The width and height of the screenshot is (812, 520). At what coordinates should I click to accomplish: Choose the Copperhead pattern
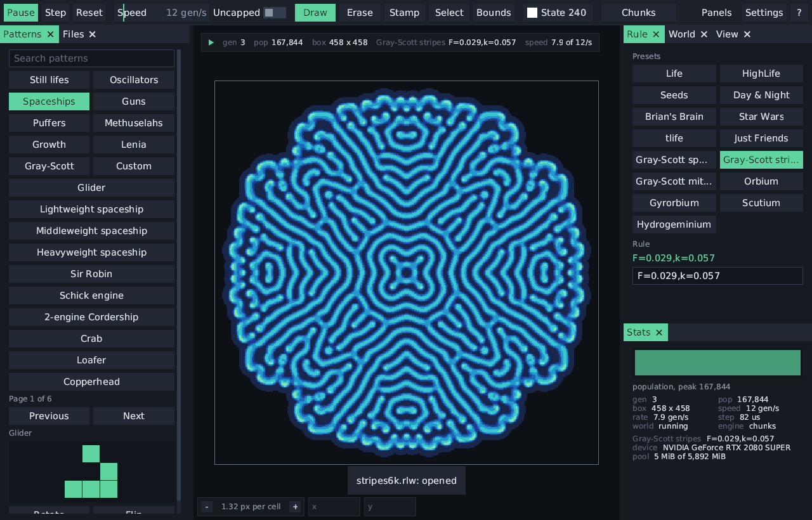pos(91,382)
